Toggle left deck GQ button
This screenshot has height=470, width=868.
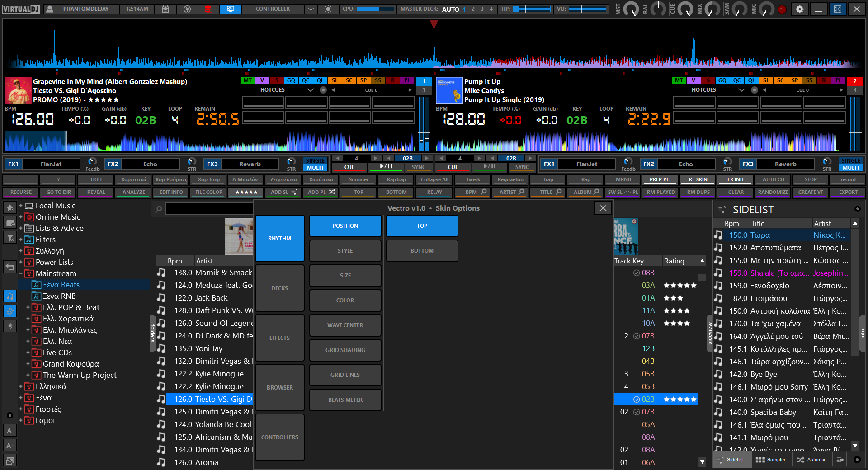[x=291, y=80]
